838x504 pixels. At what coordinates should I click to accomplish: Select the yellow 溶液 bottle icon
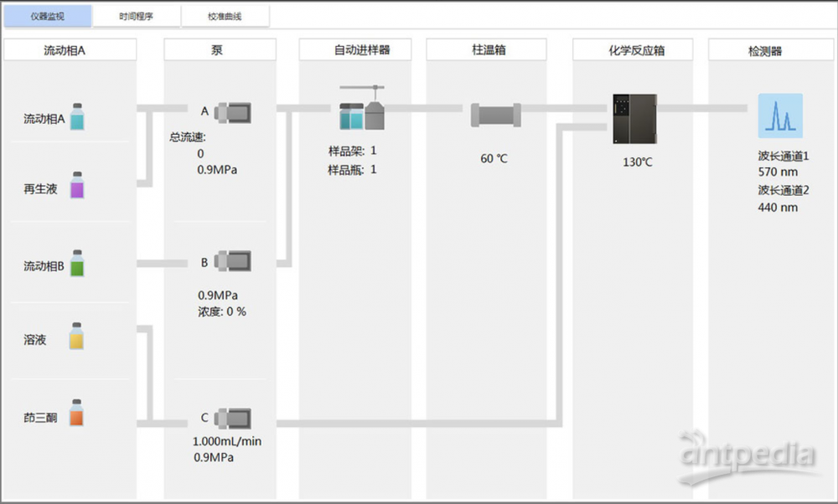(77, 337)
